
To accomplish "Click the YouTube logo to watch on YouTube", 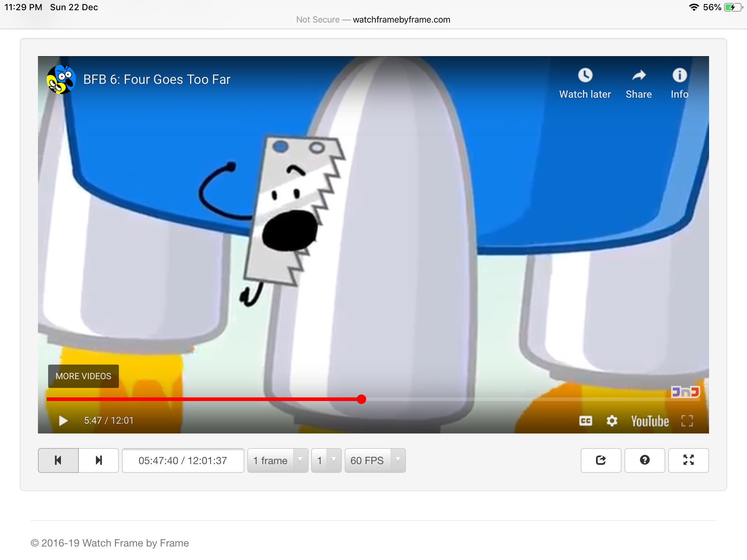I will tap(650, 421).
